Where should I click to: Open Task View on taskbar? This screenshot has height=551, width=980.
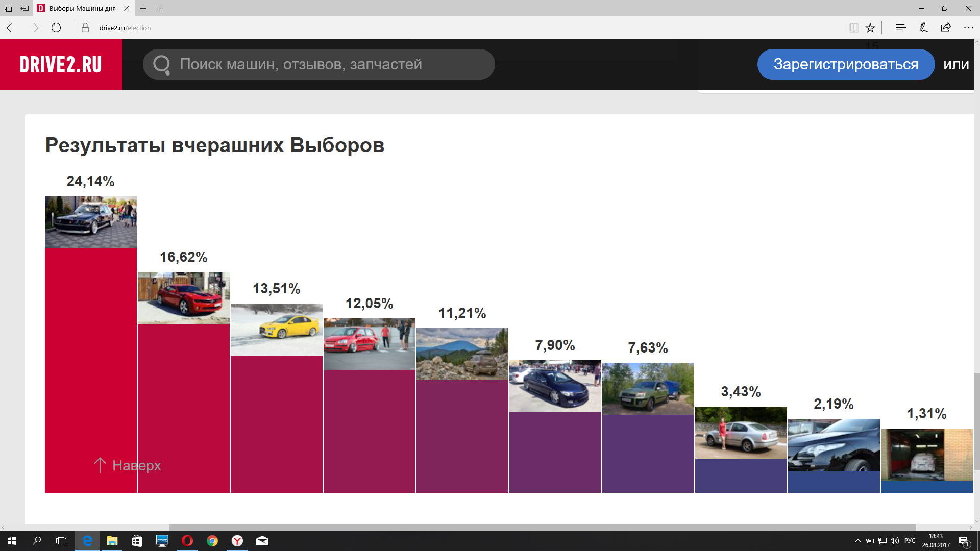pos(61,541)
